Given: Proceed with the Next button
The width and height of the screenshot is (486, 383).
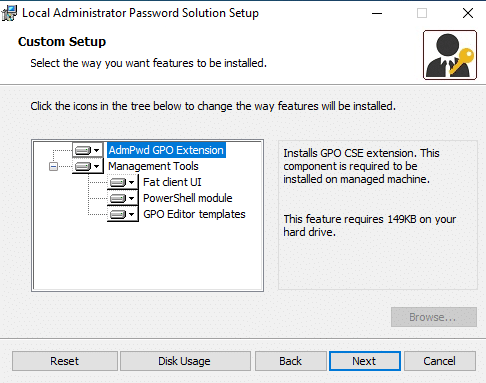Looking at the screenshot, I should click(365, 361).
